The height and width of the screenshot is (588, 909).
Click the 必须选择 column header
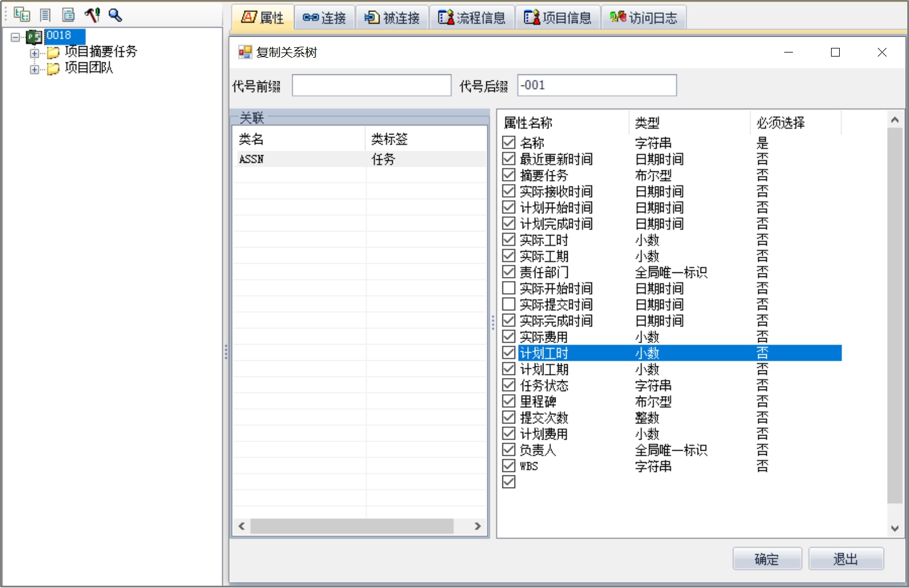(796, 123)
